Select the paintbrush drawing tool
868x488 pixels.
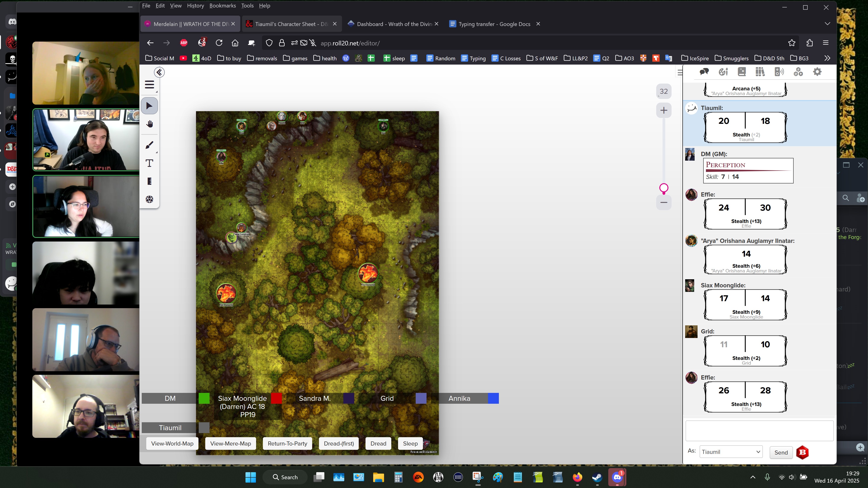pos(149,145)
